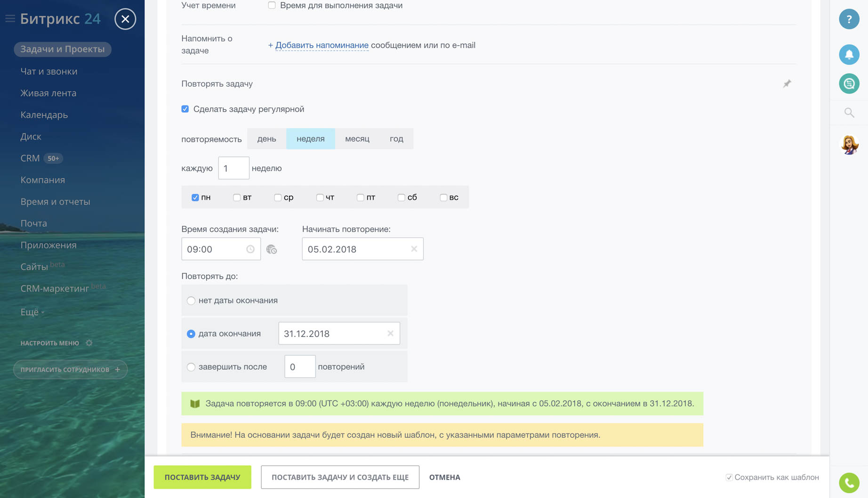Pin the Repeat task section
Screen dimensions: 868x498
(787, 84)
